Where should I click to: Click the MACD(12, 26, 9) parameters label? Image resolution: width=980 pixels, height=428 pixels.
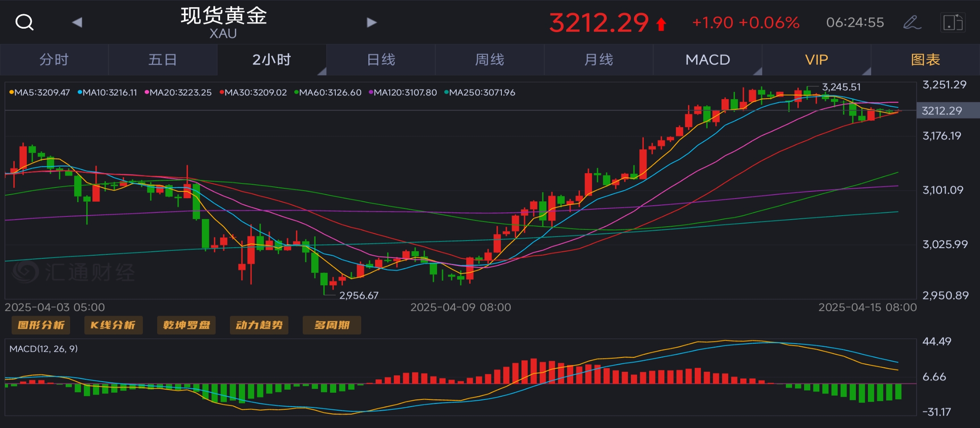pos(44,349)
